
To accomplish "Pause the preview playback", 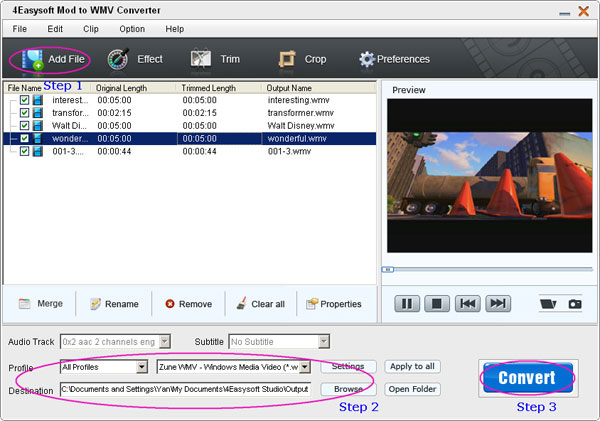I will (407, 304).
